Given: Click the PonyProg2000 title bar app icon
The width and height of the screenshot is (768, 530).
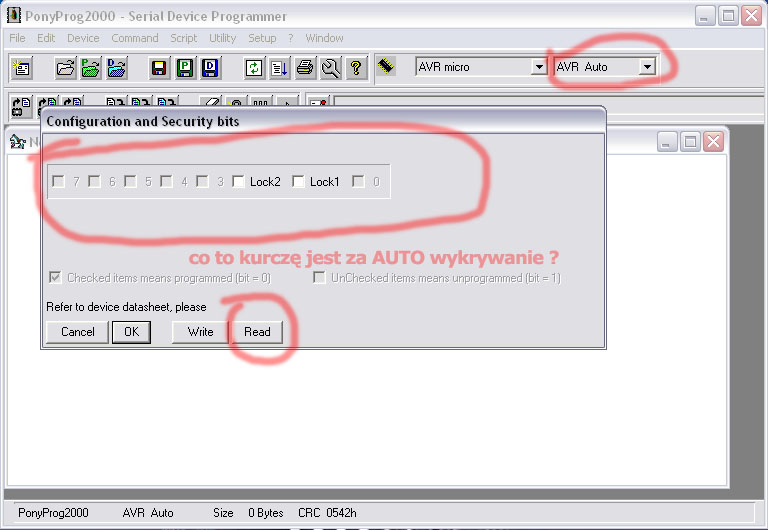Looking at the screenshot, I should click(x=13, y=15).
